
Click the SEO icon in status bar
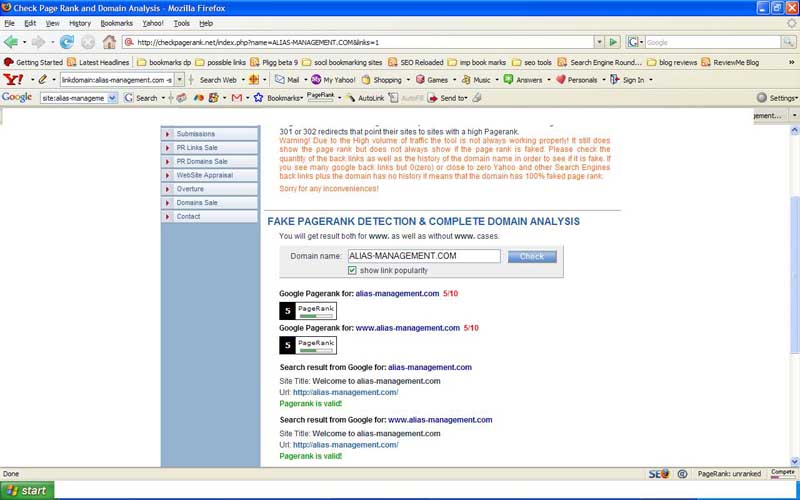(658, 474)
